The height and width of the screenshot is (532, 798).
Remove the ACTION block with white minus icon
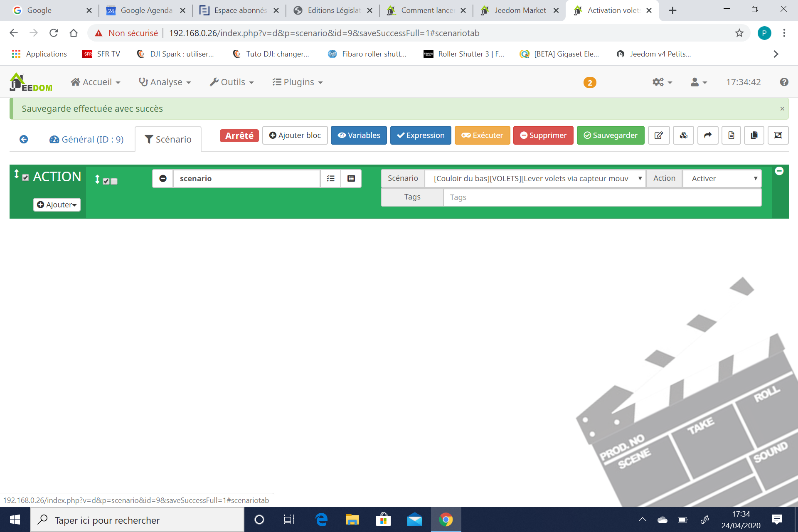779,171
